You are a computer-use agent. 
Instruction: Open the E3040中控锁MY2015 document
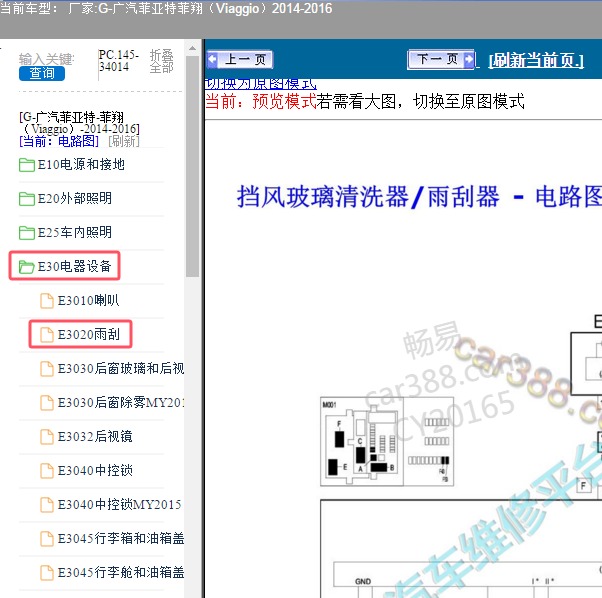(118, 505)
